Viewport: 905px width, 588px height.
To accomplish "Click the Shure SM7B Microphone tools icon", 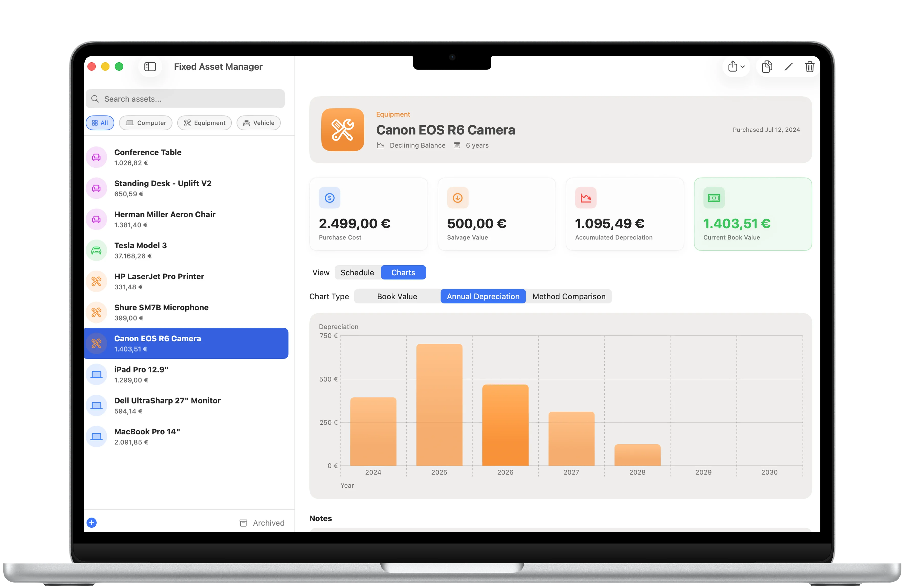I will pyautogui.click(x=97, y=313).
